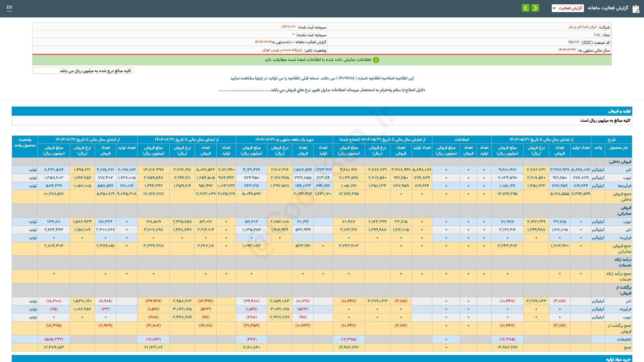
Task: Click the تولید و فروش section header
Action: 619,111
